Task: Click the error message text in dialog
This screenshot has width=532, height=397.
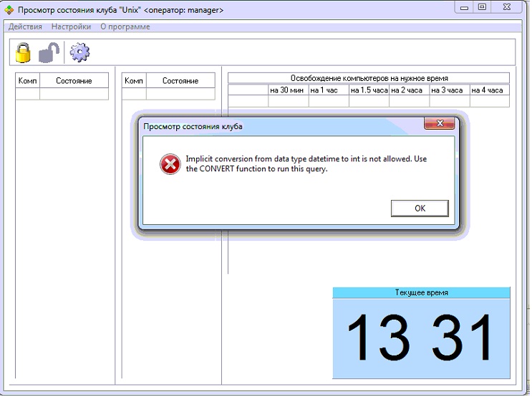Action: [x=306, y=163]
